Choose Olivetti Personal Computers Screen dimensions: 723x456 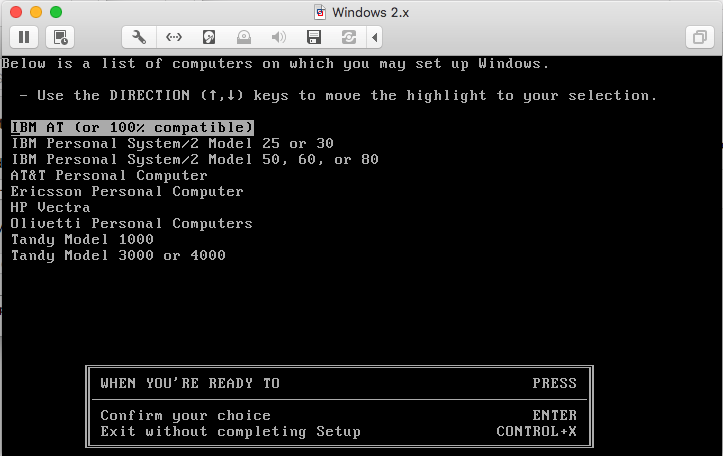point(131,224)
